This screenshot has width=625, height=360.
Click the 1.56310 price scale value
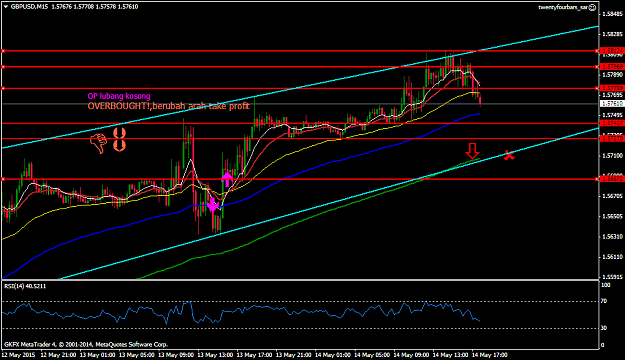click(612, 237)
